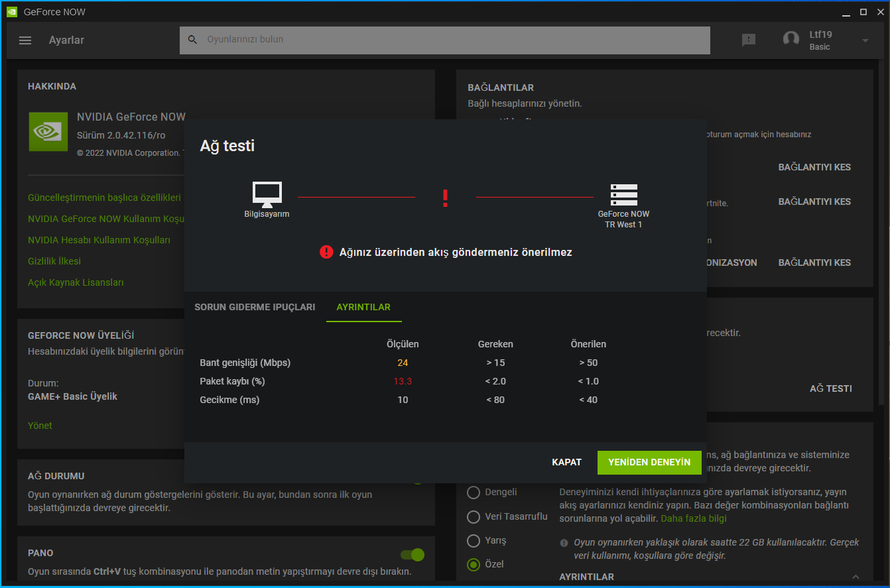Click the Bilgisayarım monitor icon
Screen dimensions: 890x588
[267, 194]
